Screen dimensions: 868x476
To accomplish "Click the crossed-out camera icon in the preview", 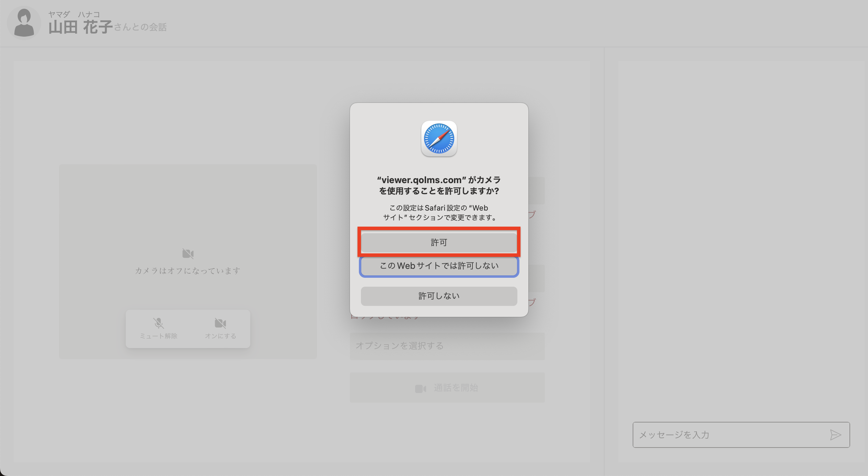I will coord(188,254).
